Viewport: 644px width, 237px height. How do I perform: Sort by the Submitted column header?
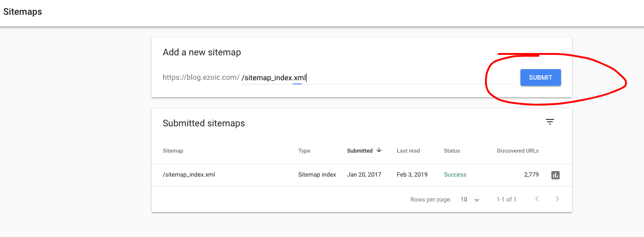coord(360,151)
